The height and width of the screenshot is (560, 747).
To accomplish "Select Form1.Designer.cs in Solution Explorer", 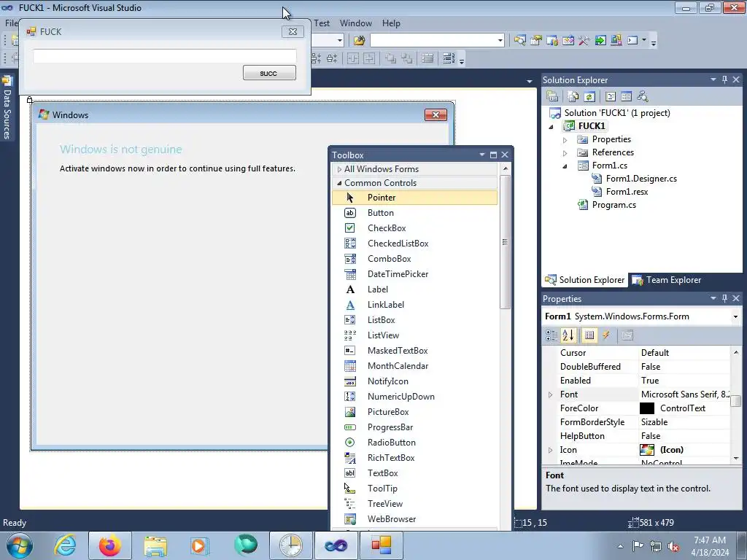I will coord(641,179).
